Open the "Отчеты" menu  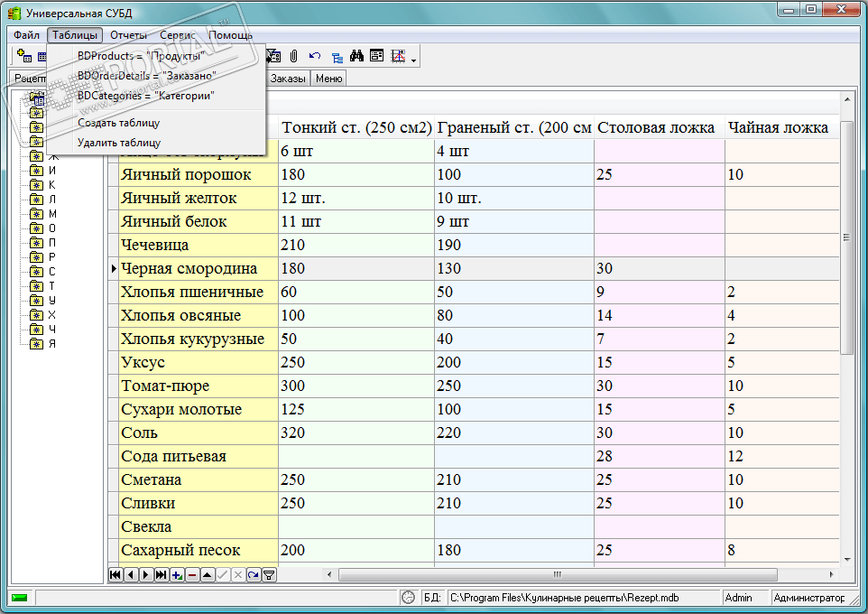click(x=128, y=35)
